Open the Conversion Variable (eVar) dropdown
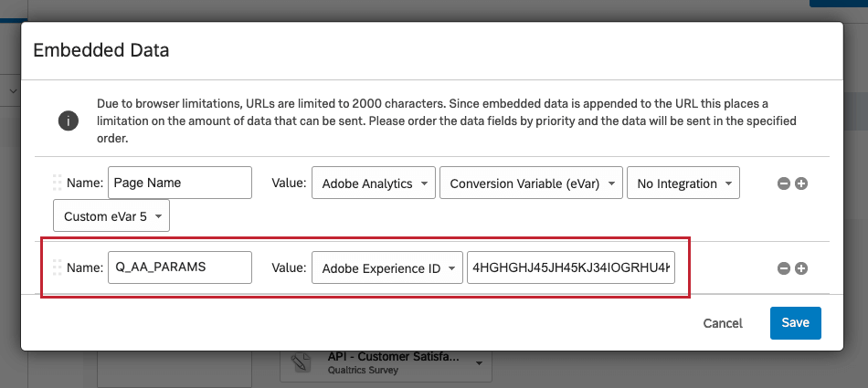 tap(531, 184)
